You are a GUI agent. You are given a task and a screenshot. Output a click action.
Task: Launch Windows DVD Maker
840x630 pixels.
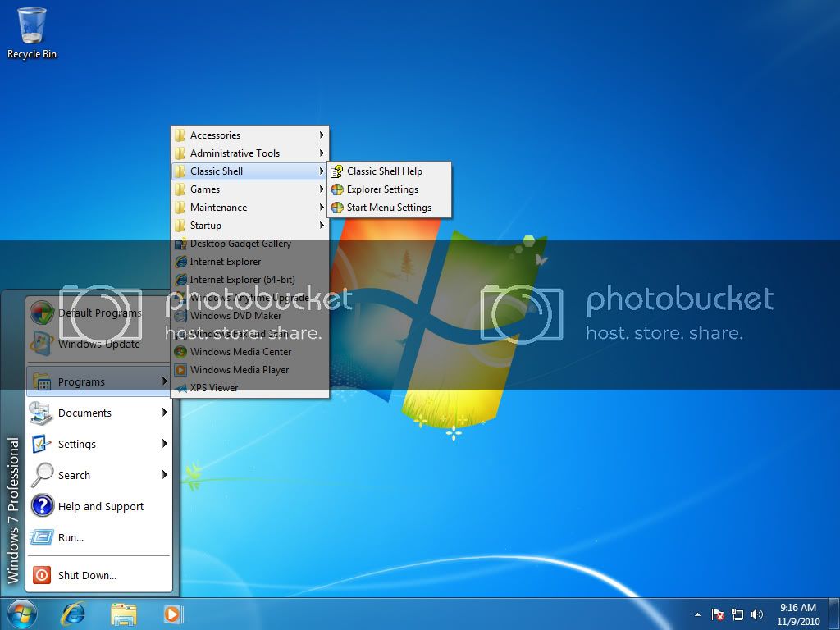(249, 316)
